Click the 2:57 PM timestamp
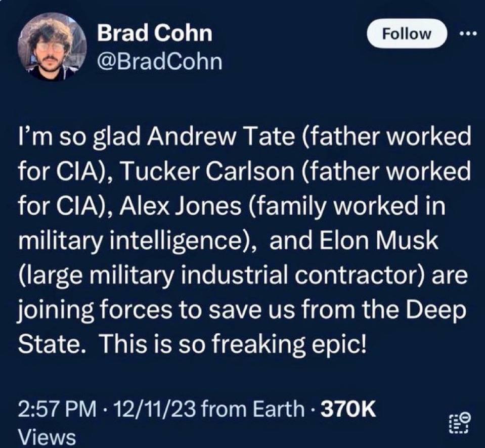Screen dimensions: 485x448 [x=57, y=409]
